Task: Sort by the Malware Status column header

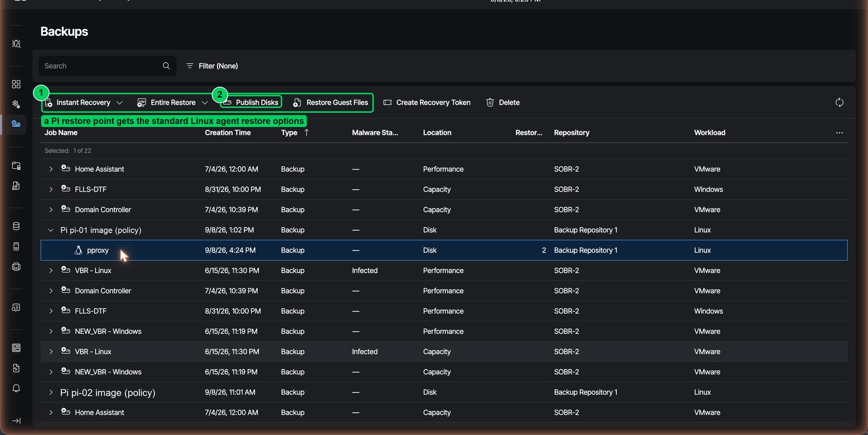Action: (375, 132)
